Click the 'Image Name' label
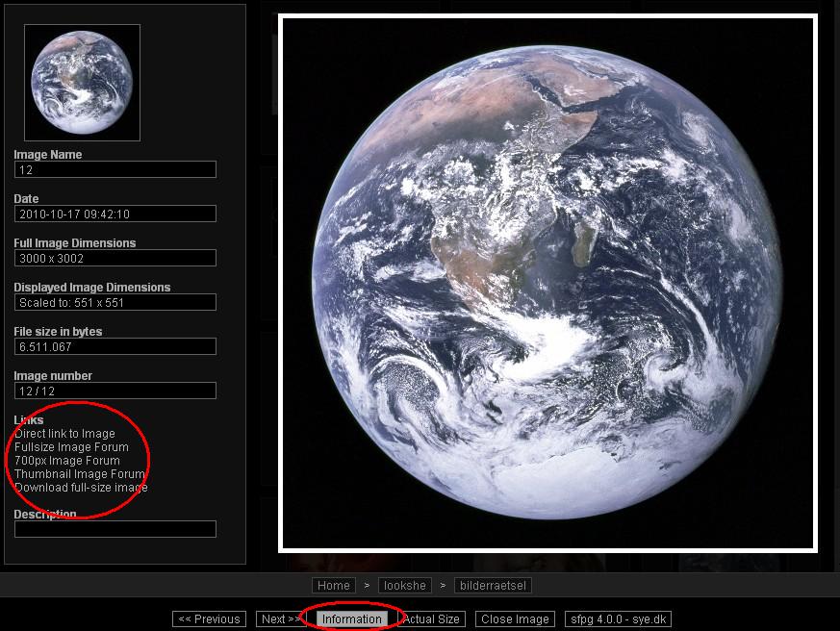This screenshot has width=840, height=631. click(x=48, y=154)
